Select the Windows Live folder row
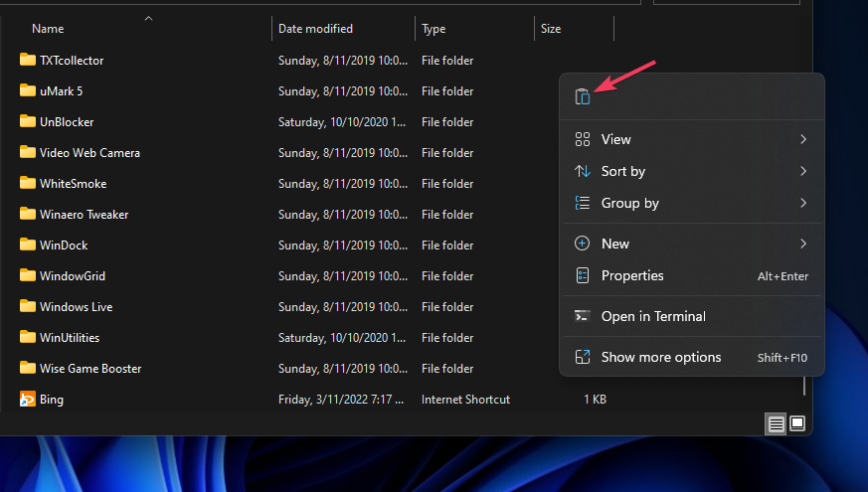 pos(77,307)
